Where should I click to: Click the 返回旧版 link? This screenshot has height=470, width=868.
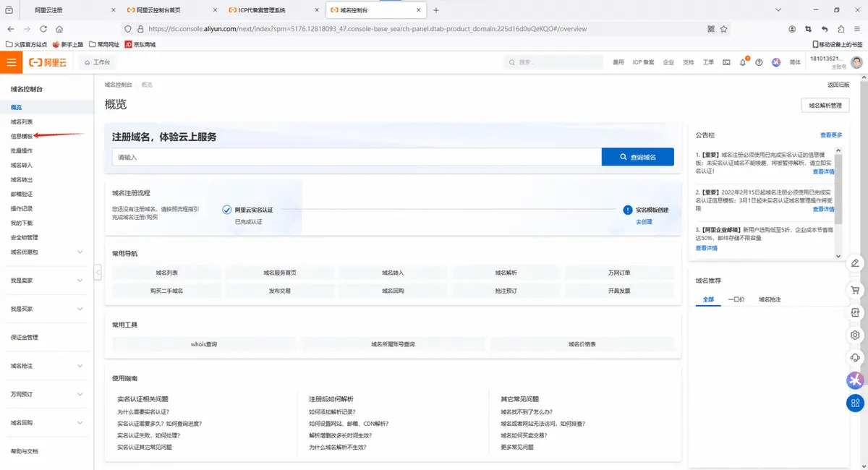838,85
